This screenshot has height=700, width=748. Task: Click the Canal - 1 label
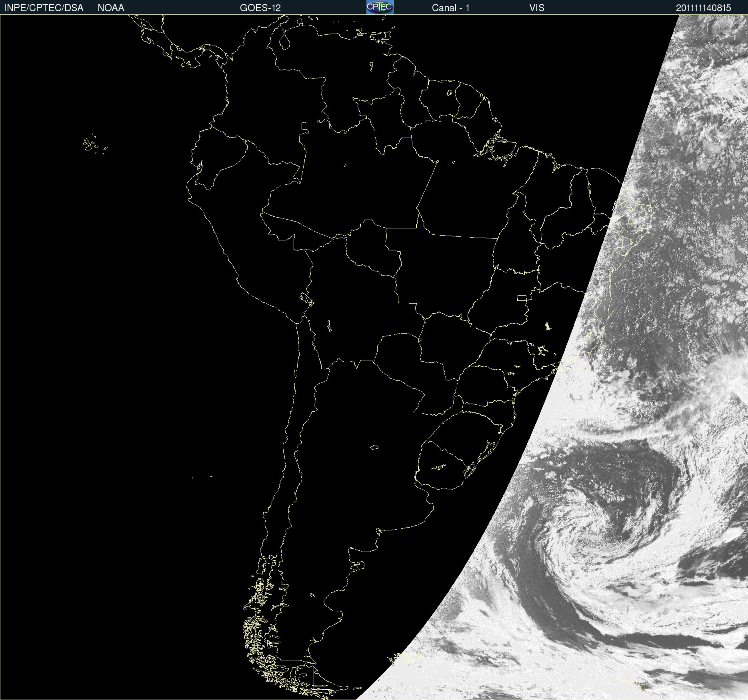click(450, 8)
